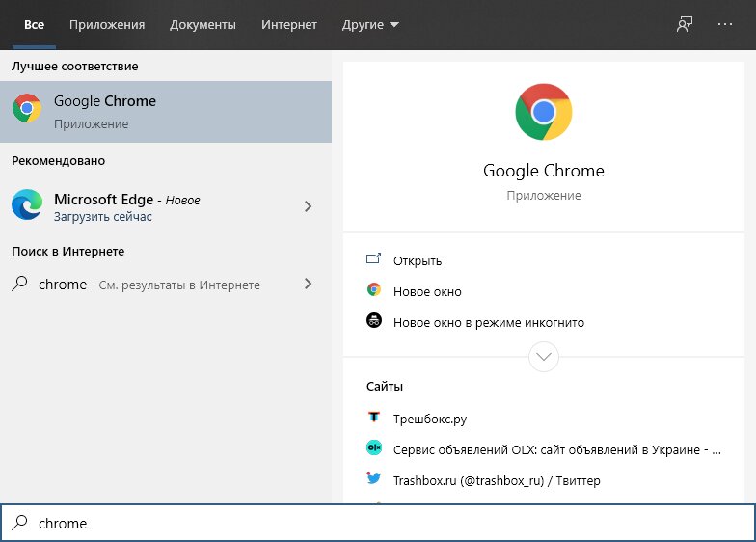The width and height of the screenshot is (756, 542).
Task: Expand chrome web search result chevron
Action: point(309,284)
